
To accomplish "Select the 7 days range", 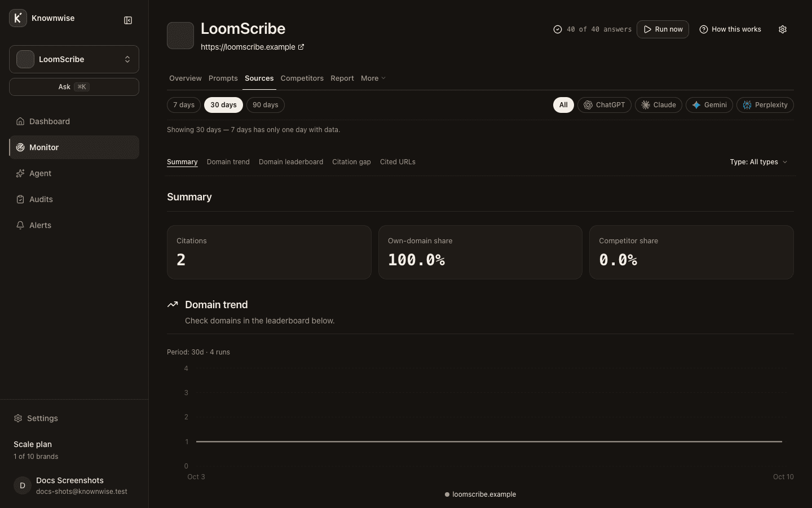I will tap(184, 105).
